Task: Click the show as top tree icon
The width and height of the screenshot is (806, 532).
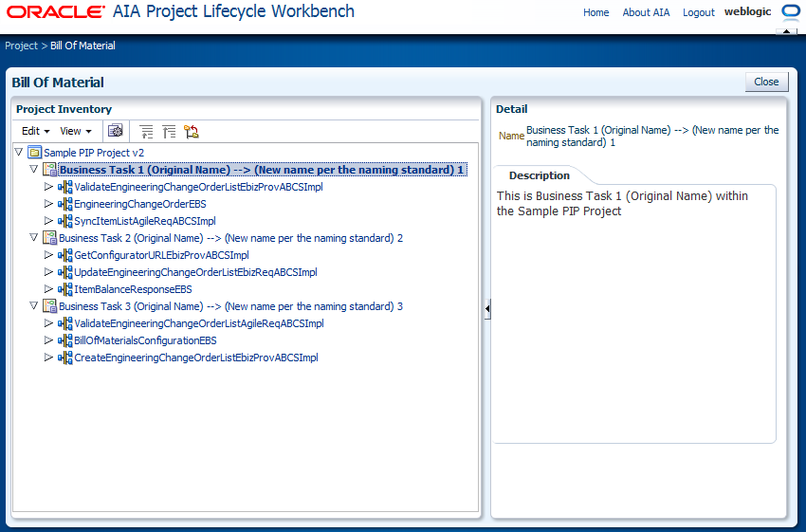Action: [192, 132]
